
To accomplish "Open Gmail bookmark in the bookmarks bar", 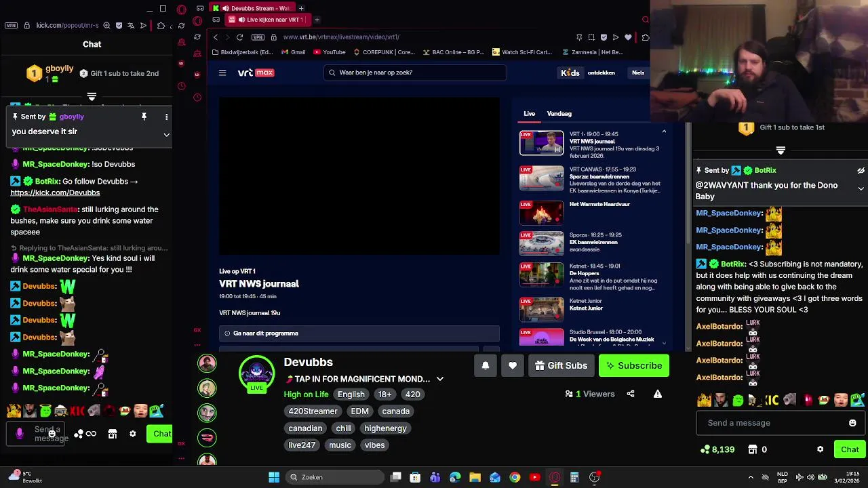I will (293, 52).
